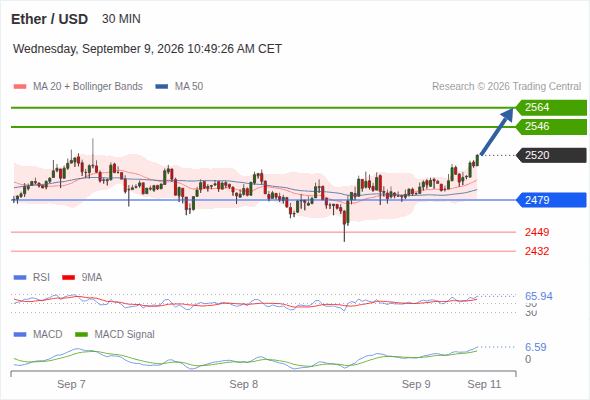Screen dimensions: 590x400
Task: Click the 2432 red support value
Action: click(537, 251)
